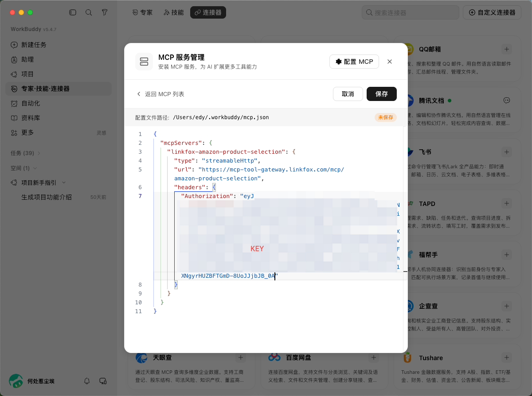Click the "streamableHttp" value
The height and width of the screenshot is (396, 532).
(229, 160)
